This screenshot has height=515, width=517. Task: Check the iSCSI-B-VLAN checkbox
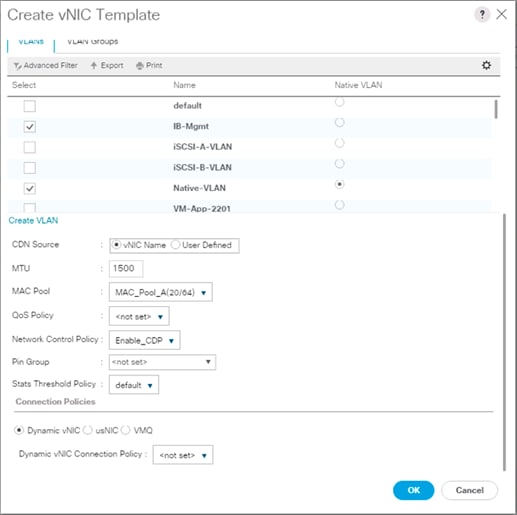30,168
